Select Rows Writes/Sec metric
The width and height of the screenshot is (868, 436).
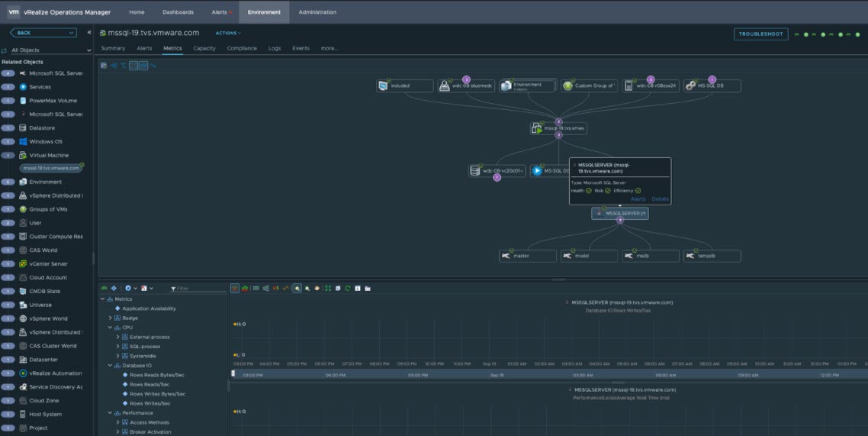tap(150, 403)
